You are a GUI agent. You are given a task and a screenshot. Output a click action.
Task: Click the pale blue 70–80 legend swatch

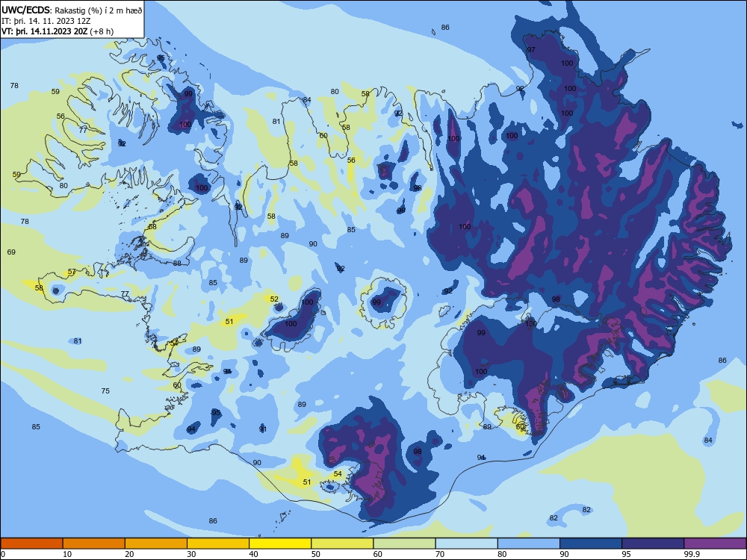(466, 544)
